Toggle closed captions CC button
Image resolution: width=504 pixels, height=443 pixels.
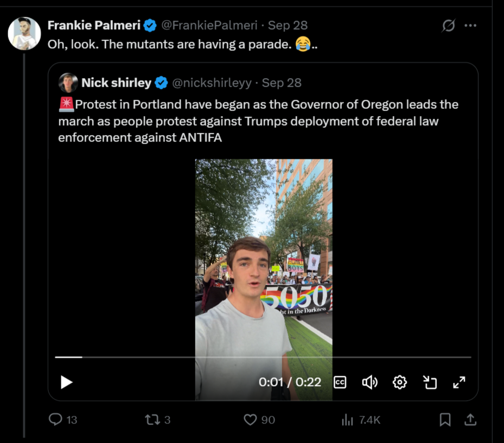(x=340, y=382)
